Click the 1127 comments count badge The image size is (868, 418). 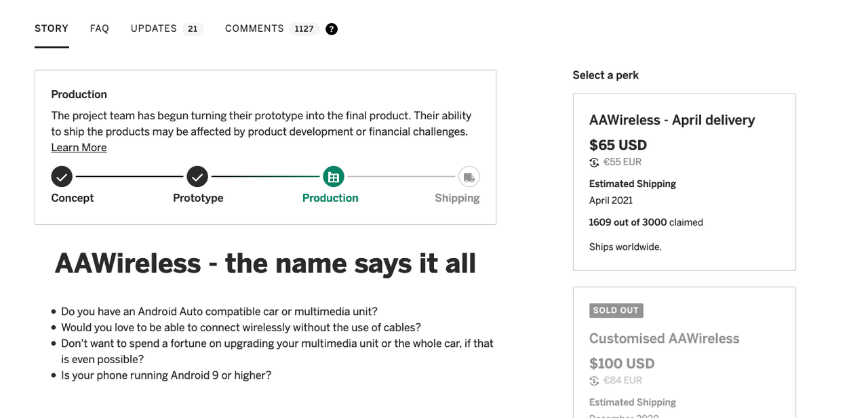pos(304,29)
